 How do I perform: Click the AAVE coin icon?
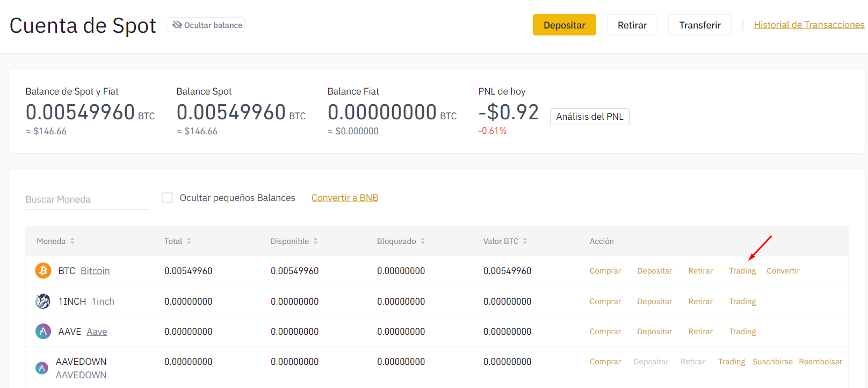(x=43, y=331)
